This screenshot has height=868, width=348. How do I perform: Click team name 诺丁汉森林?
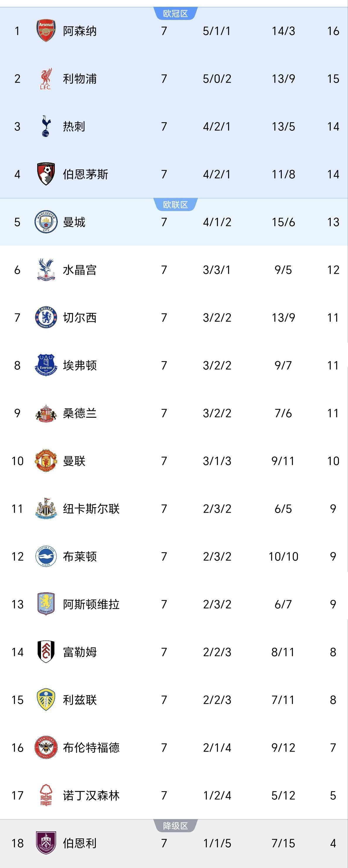point(91,795)
